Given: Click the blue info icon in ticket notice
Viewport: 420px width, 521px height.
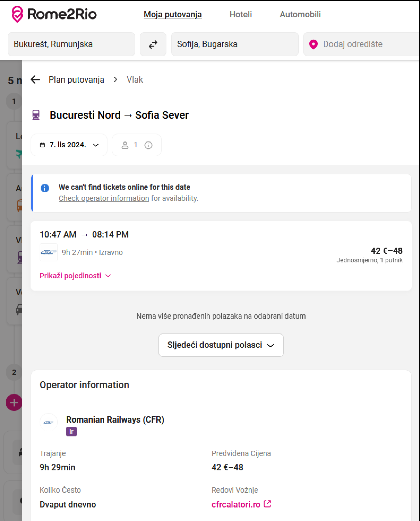Looking at the screenshot, I should click(x=45, y=188).
